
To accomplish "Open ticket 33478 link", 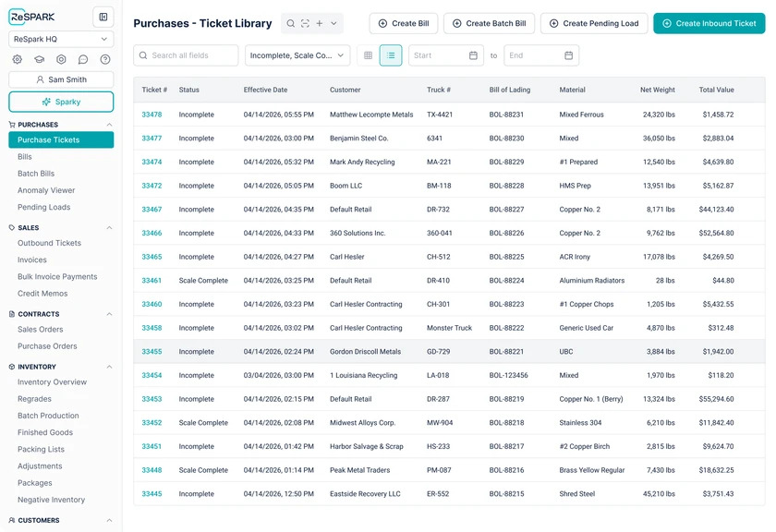I will 152,115.
